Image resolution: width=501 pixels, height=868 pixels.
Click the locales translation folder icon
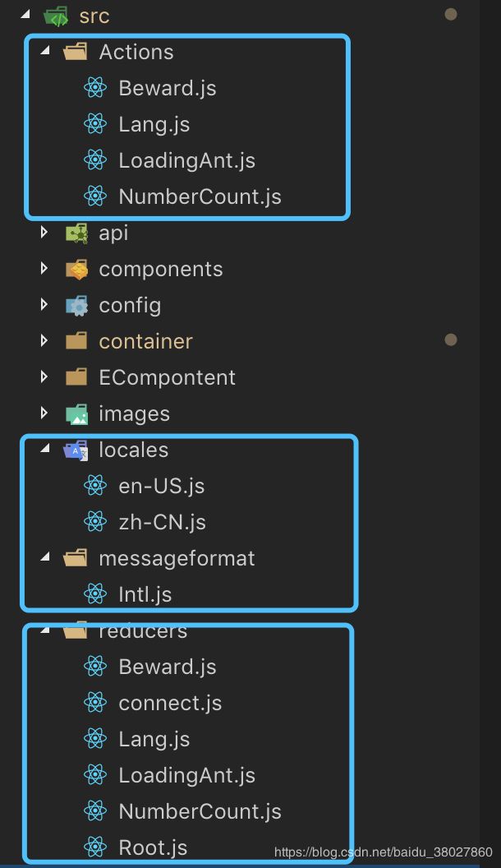(x=76, y=450)
